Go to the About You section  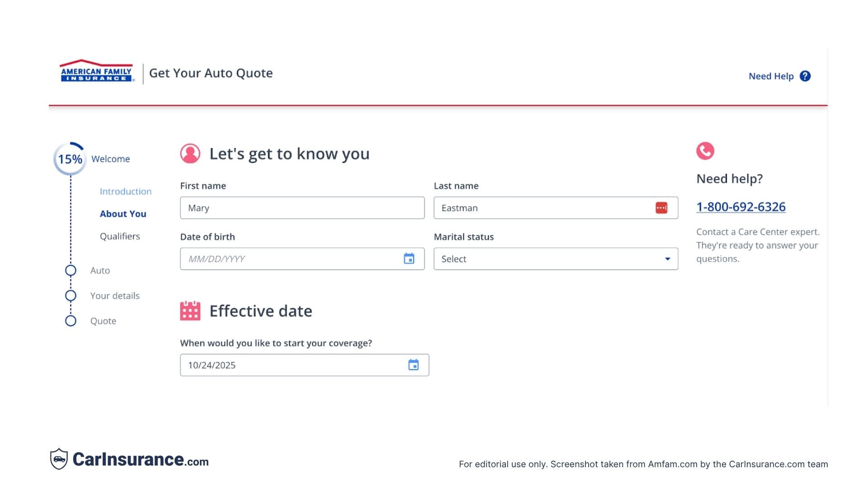coord(123,214)
